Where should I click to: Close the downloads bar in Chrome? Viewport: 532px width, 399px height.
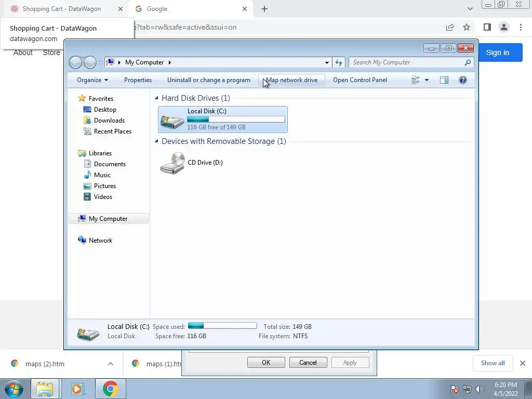(523, 363)
